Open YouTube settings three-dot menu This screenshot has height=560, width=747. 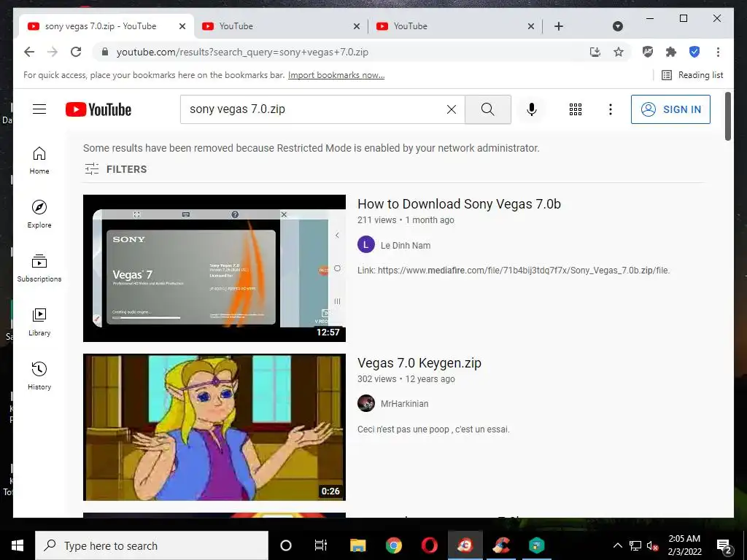(611, 109)
